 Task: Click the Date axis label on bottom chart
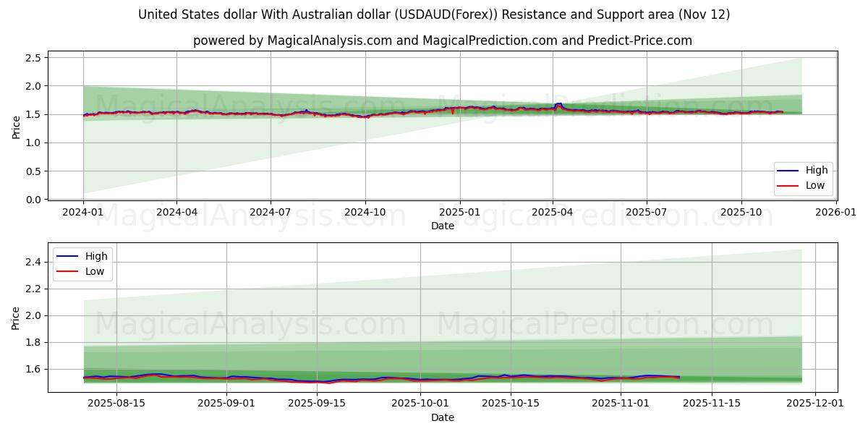click(443, 417)
